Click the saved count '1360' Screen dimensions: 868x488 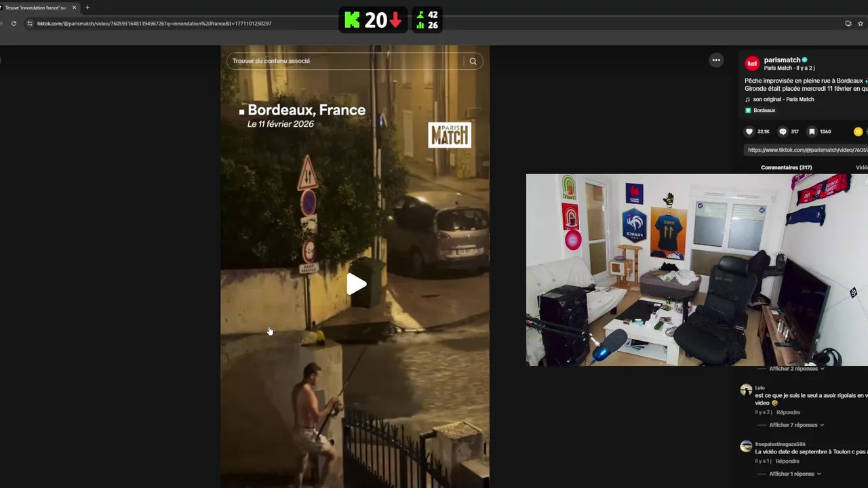825,131
